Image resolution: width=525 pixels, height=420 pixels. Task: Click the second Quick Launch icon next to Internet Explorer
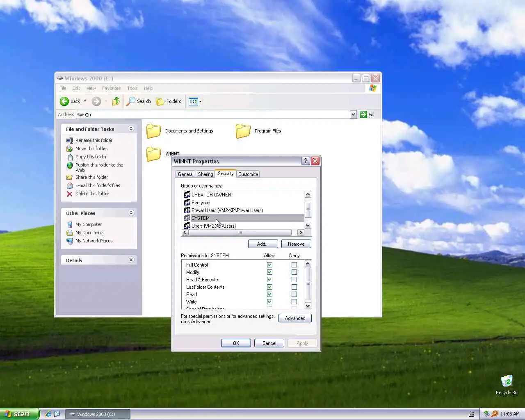tap(57, 414)
